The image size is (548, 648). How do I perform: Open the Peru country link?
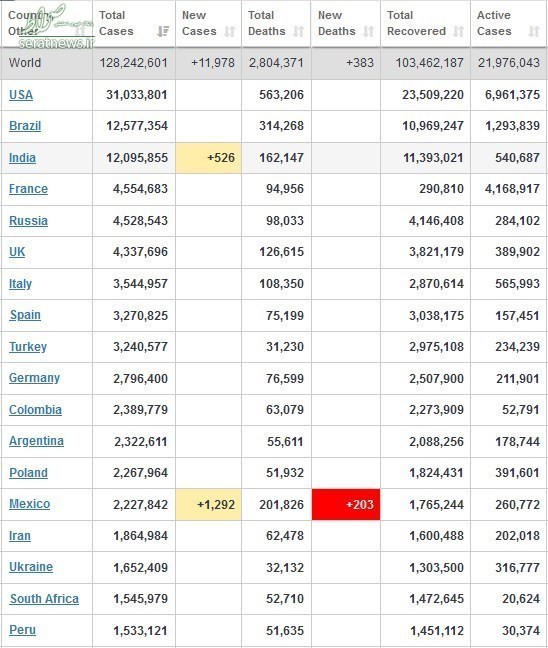click(22, 630)
